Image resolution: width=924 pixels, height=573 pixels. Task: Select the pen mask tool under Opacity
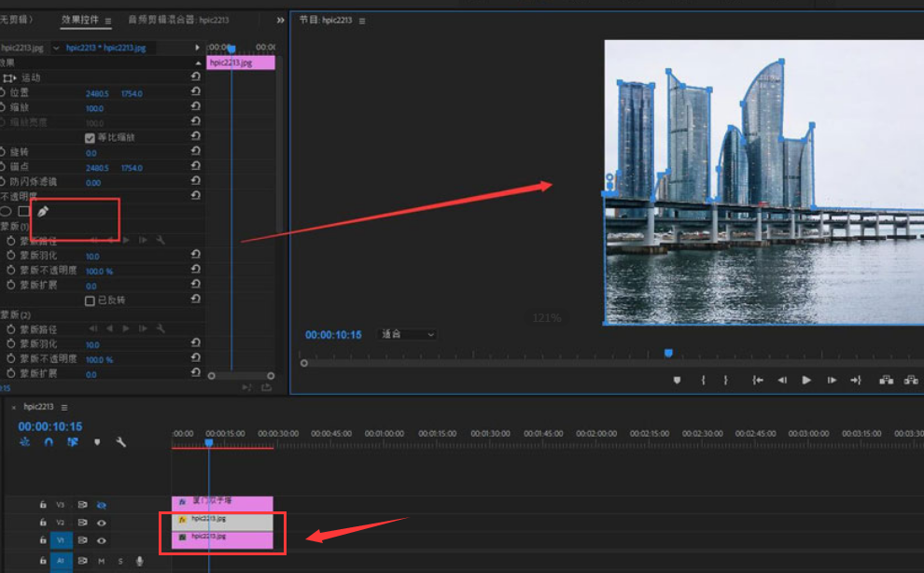(x=43, y=211)
